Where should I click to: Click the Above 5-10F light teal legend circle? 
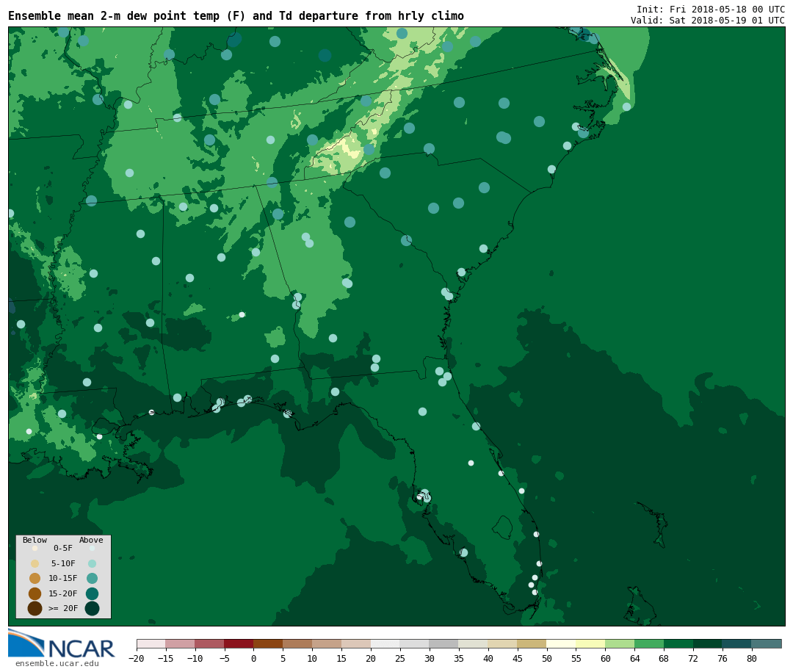(92, 563)
